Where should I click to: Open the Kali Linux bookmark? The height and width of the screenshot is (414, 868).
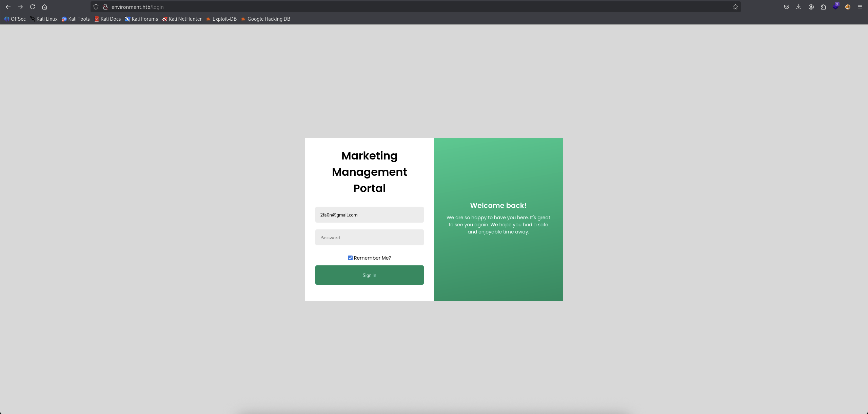[44, 19]
